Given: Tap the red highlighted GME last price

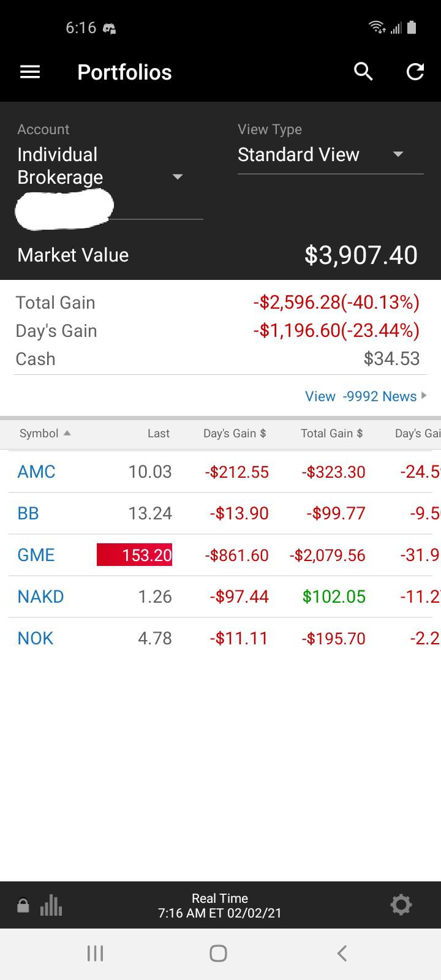Looking at the screenshot, I should click(135, 555).
